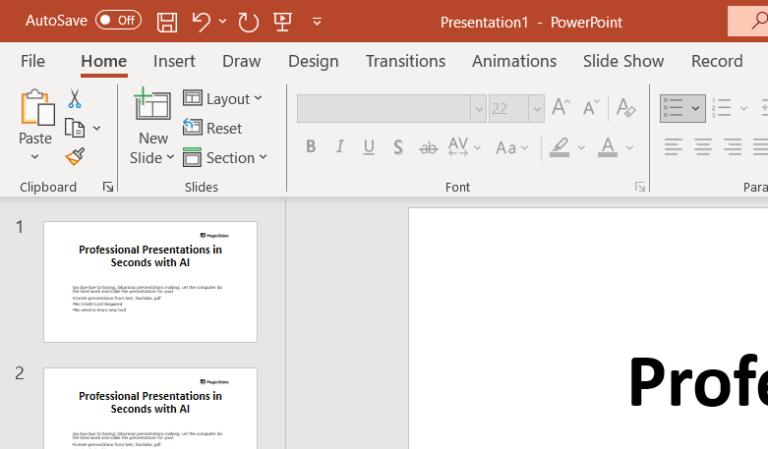This screenshot has width=768, height=449.
Task: Start presentation from beginning icon
Action: [x=283, y=22]
